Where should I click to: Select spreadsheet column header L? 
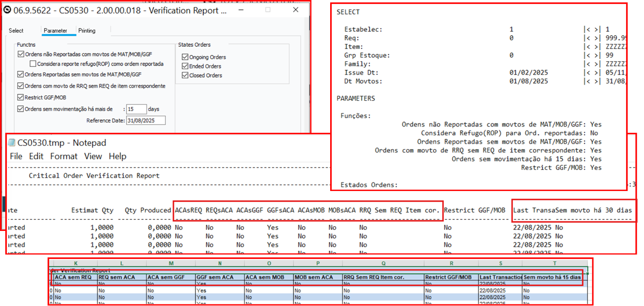click(x=122, y=264)
